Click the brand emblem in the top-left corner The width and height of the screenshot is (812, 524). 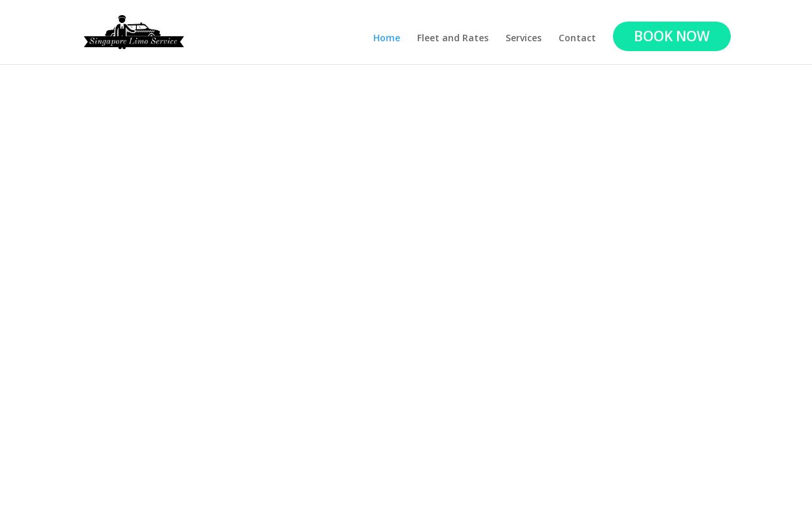[x=134, y=32]
